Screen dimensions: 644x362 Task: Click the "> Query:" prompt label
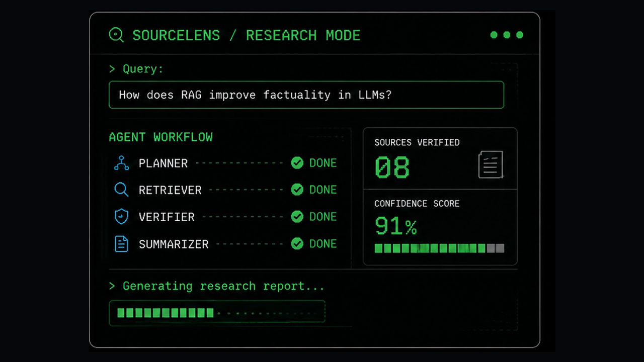click(x=136, y=69)
